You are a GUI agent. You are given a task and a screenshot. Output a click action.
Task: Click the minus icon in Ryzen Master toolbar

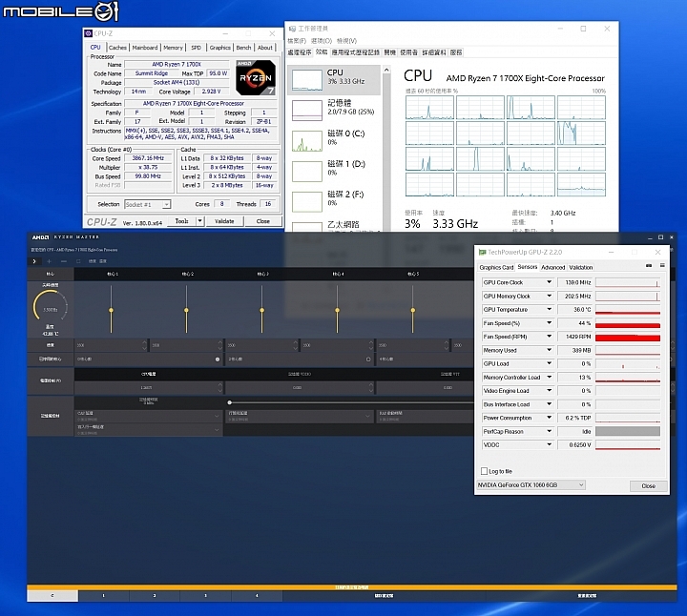[64, 261]
